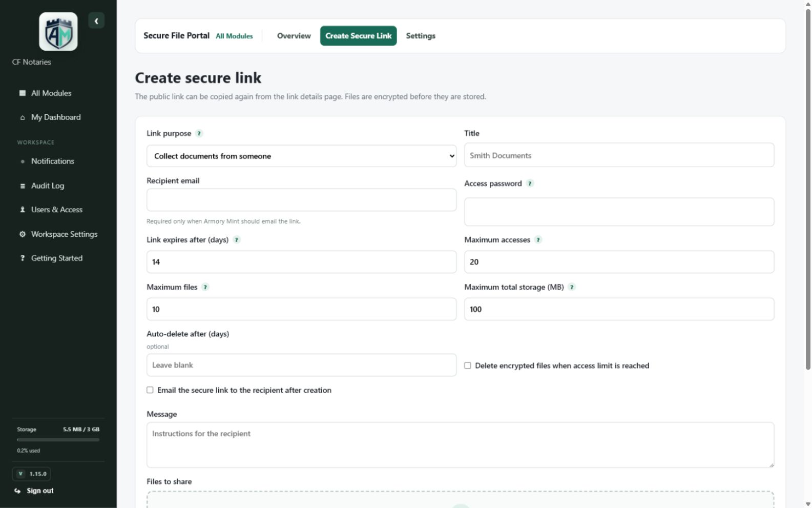The image size is (812, 508).
Task: Click the CF Notaries workspace name
Action: (32, 62)
